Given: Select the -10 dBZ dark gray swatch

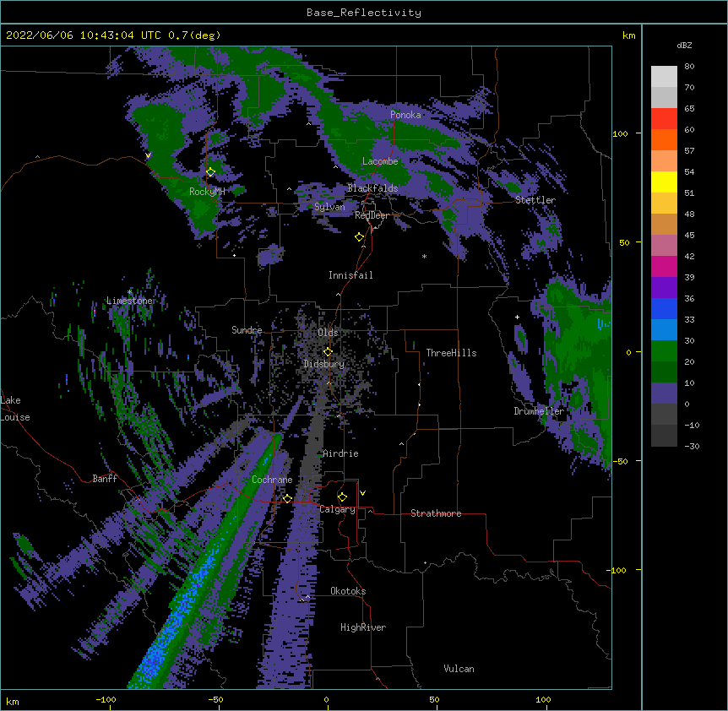Looking at the screenshot, I should pyautogui.click(x=664, y=436).
